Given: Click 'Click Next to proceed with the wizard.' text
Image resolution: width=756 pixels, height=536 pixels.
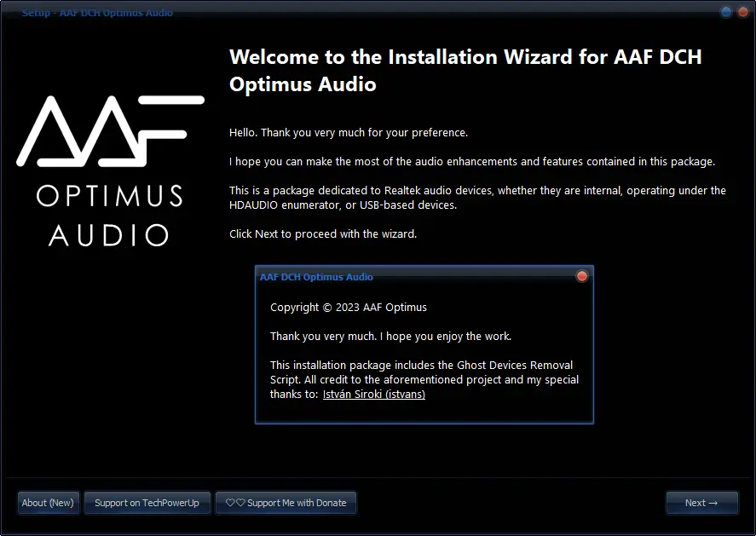Looking at the screenshot, I should pos(323,234).
